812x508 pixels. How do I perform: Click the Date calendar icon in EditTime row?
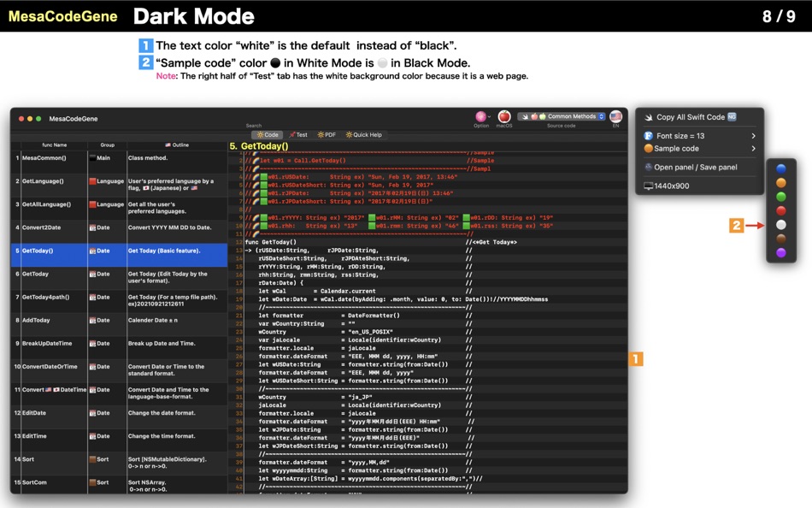tap(92, 436)
